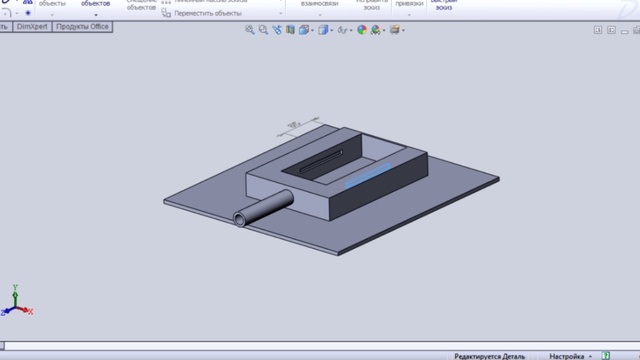
Task: Expand the Display Style dropdown arrow
Action: click(x=331, y=31)
